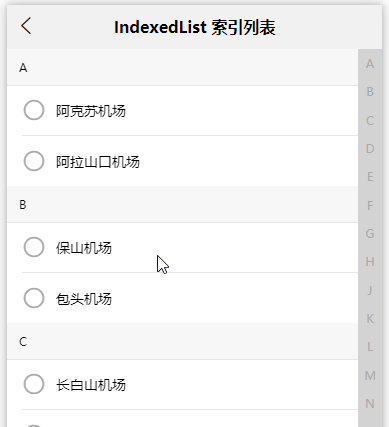Select index letter K in the sidebar

coord(370,319)
